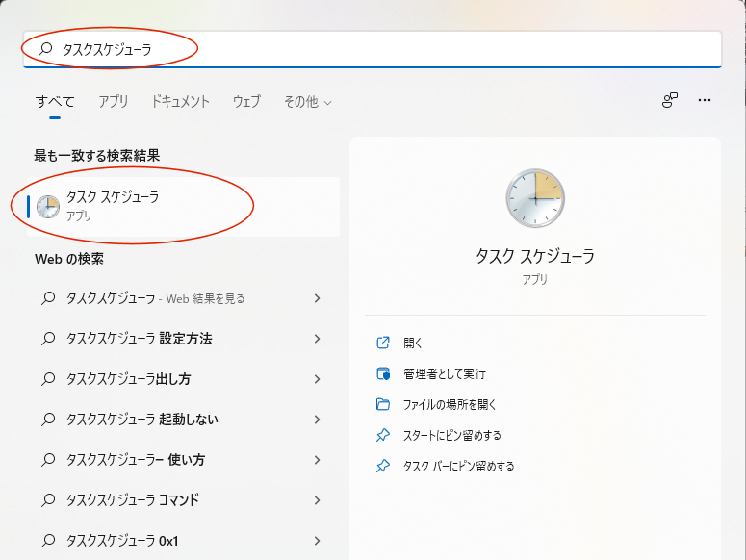This screenshot has height=560, width=746.
Task: Expand the chevron for 0x1 suggestion
Action: pyautogui.click(x=318, y=541)
